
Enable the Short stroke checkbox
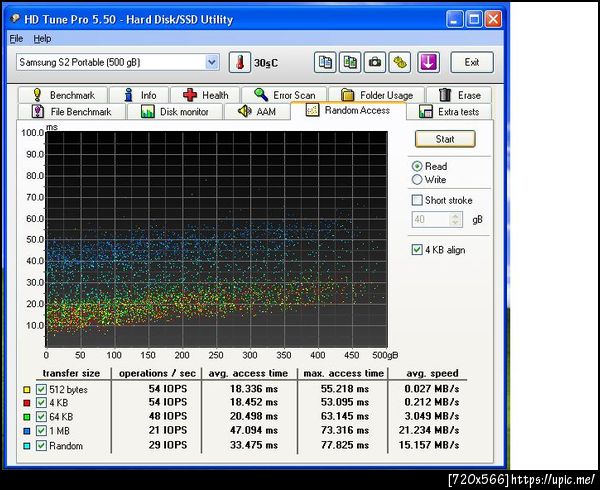(x=417, y=200)
